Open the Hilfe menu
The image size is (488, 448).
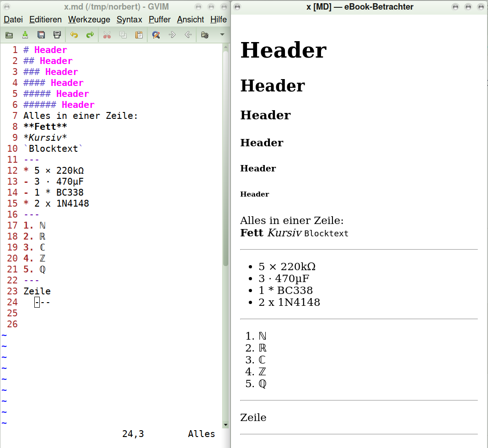219,20
